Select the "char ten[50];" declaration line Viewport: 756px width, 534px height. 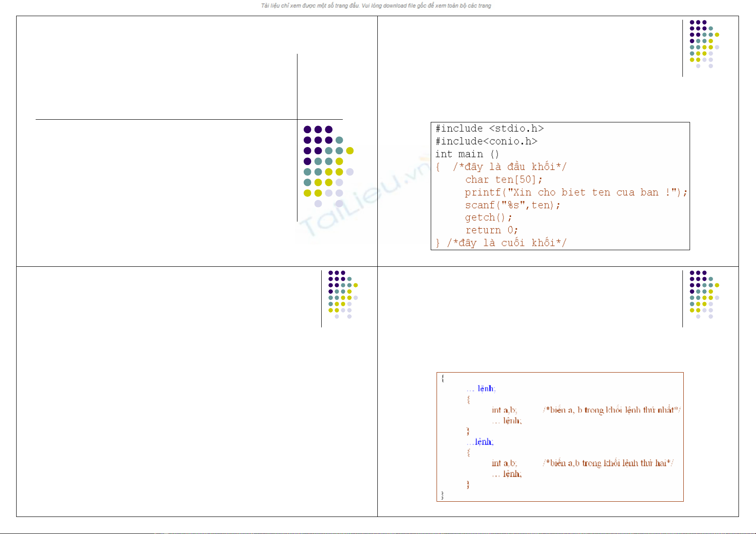click(x=503, y=180)
